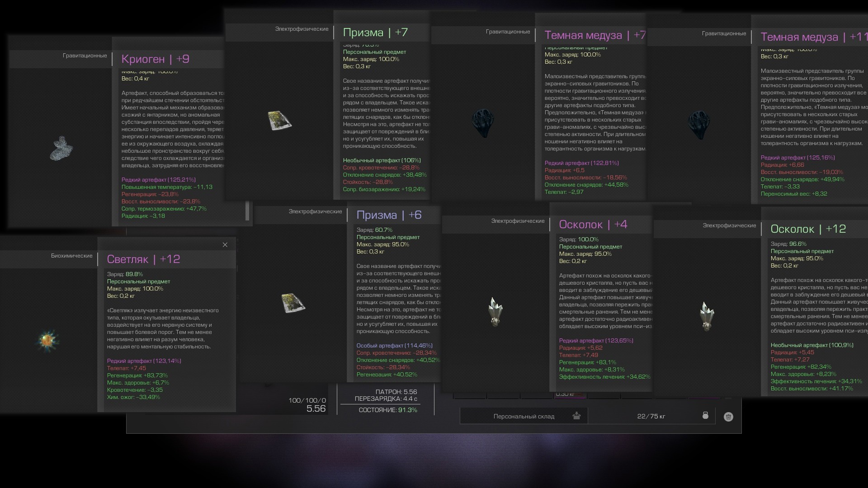868x488 pixels.
Task: Click the Призма +7 artifact image
Action: click(x=279, y=120)
